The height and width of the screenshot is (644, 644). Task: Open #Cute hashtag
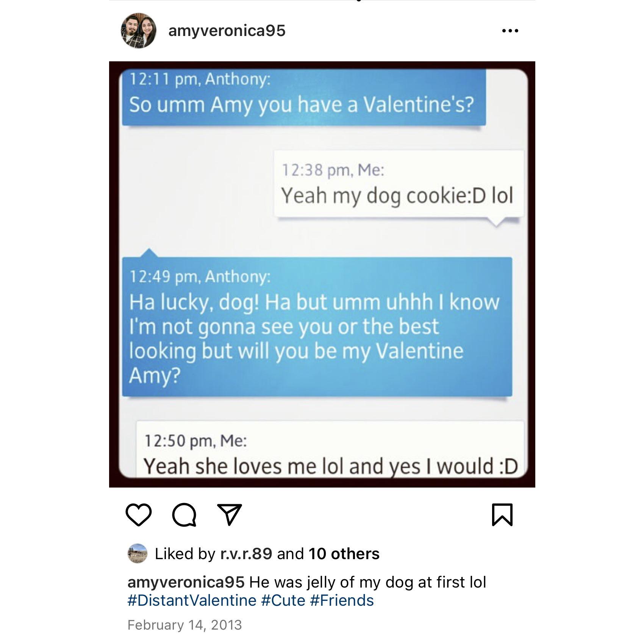pyautogui.click(x=283, y=600)
